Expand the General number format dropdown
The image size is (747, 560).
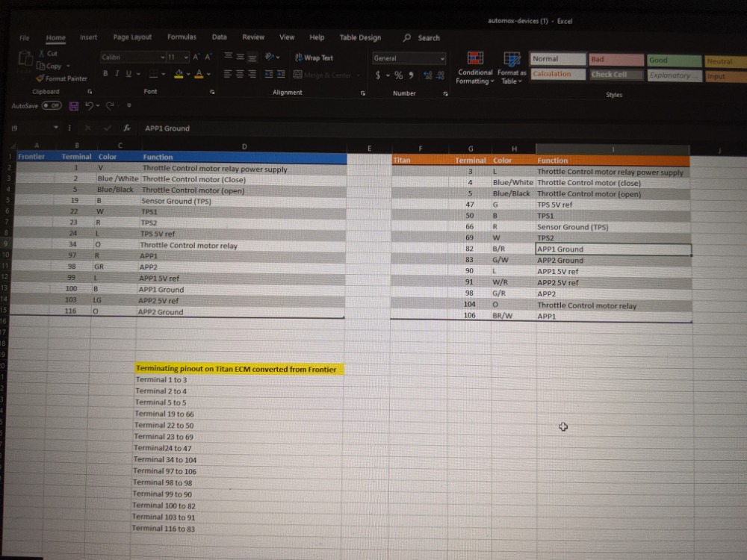(442, 58)
